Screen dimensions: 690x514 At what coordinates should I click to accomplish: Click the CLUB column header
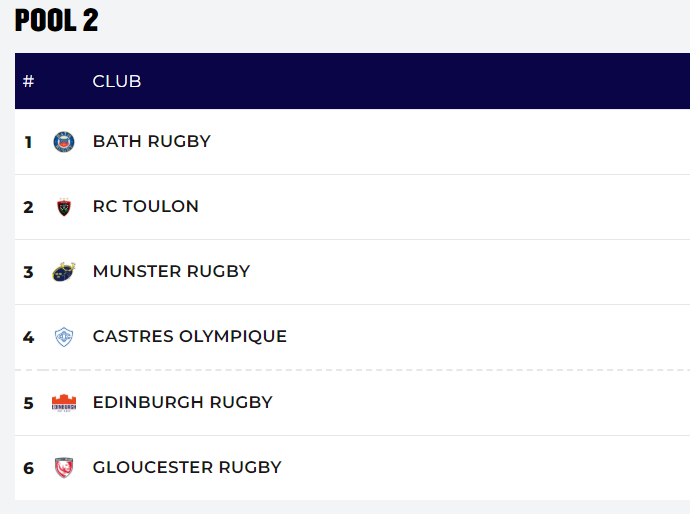pyautogui.click(x=117, y=82)
